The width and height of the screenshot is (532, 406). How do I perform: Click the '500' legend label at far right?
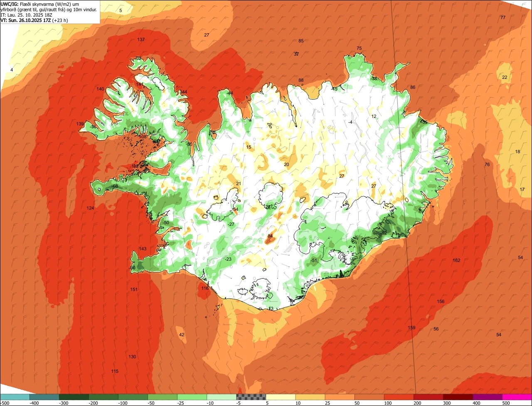tap(505, 403)
